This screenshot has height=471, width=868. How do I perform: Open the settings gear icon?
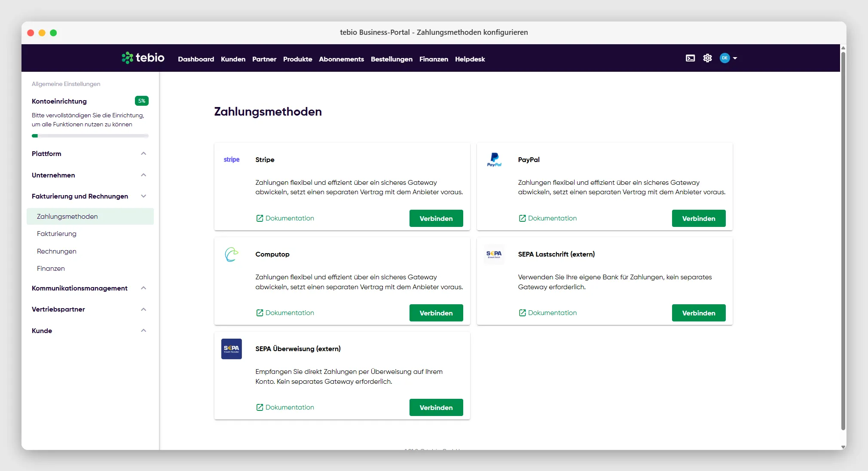click(707, 58)
